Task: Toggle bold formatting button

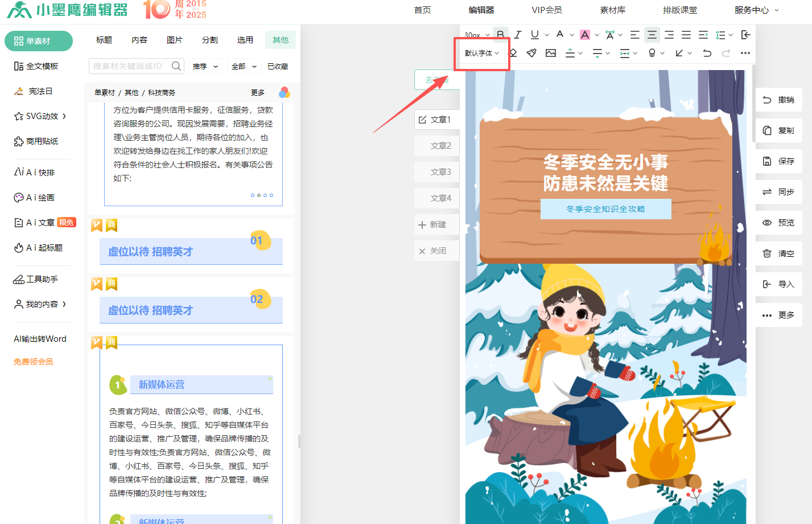Action: [500, 35]
